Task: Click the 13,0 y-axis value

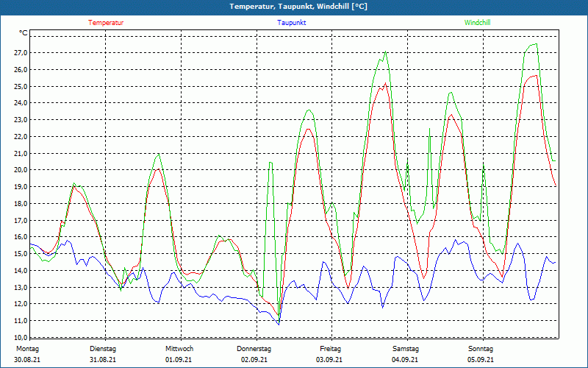Action: [x=21, y=288]
